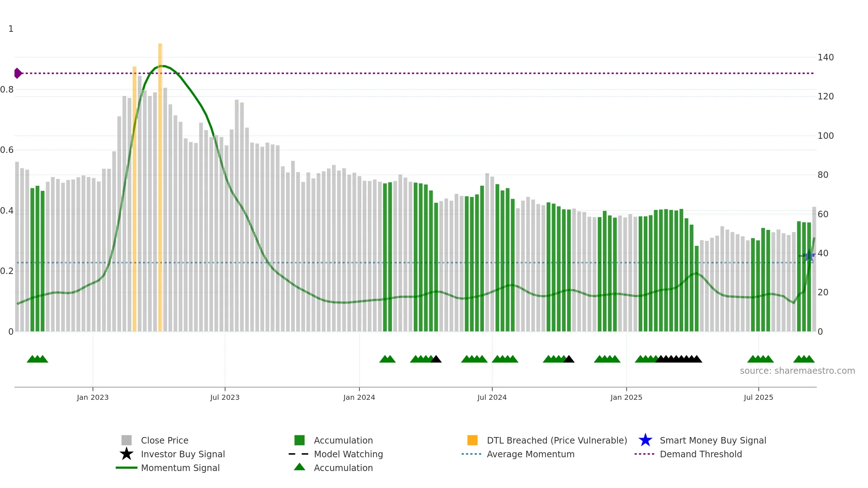Viewport: 868px width, 488px height.
Task: Click the gray Close Price legend square
Action: [x=127, y=440]
